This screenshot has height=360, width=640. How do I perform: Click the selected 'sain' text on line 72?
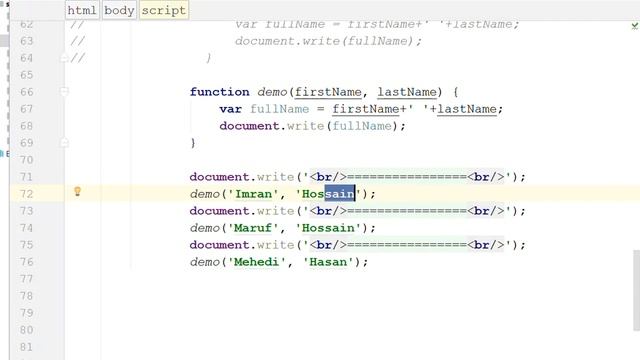340,193
